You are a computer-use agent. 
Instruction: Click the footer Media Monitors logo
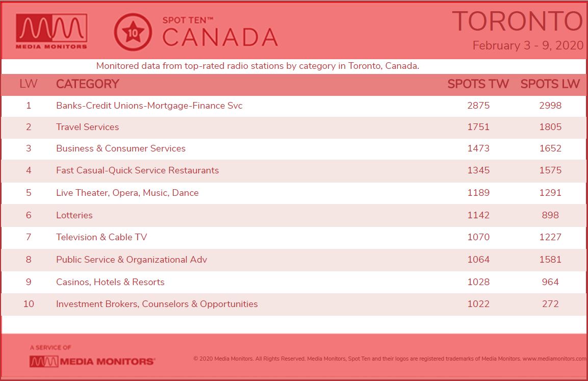92,362
